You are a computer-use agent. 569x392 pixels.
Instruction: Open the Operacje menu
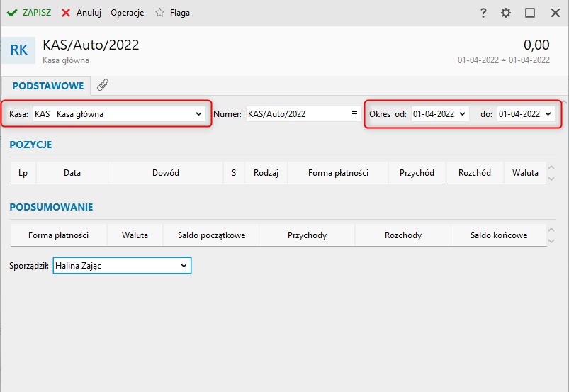pos(128,13)
